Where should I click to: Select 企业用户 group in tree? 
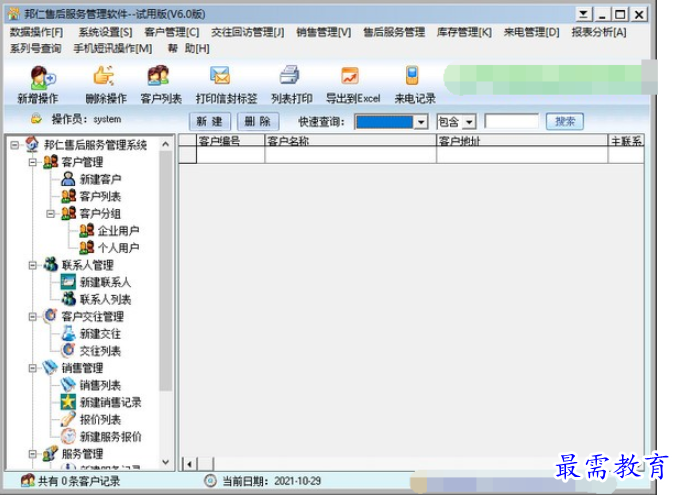tap(118, 231)
